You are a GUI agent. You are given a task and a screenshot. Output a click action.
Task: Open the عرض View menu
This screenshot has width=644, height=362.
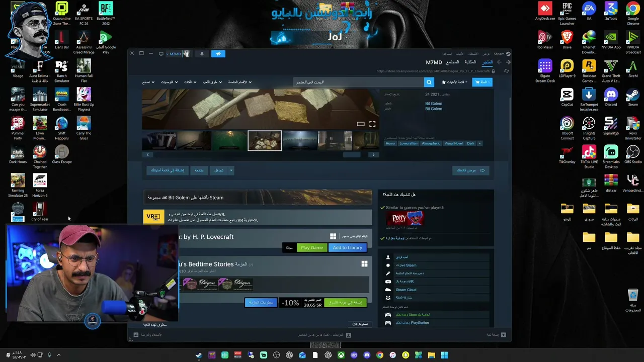[x=486, y=54]
